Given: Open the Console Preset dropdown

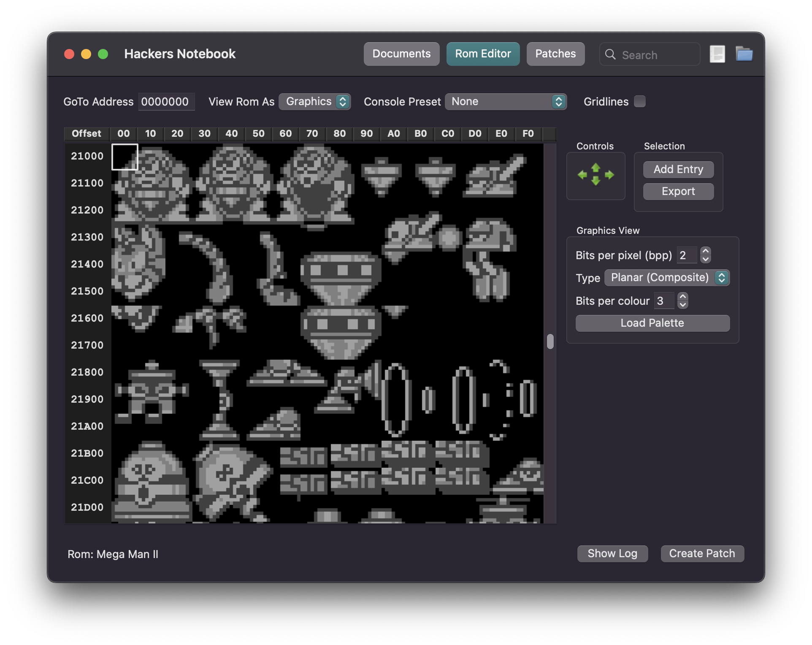Looking at the screenshot, I should (506, 101).
